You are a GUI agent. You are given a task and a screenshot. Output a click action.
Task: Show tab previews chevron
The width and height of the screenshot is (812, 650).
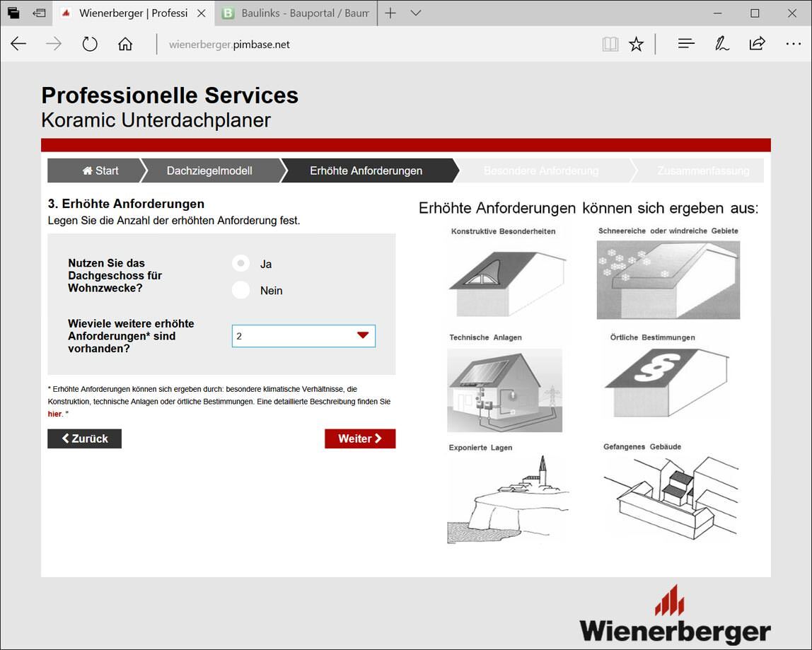point(416,13)
